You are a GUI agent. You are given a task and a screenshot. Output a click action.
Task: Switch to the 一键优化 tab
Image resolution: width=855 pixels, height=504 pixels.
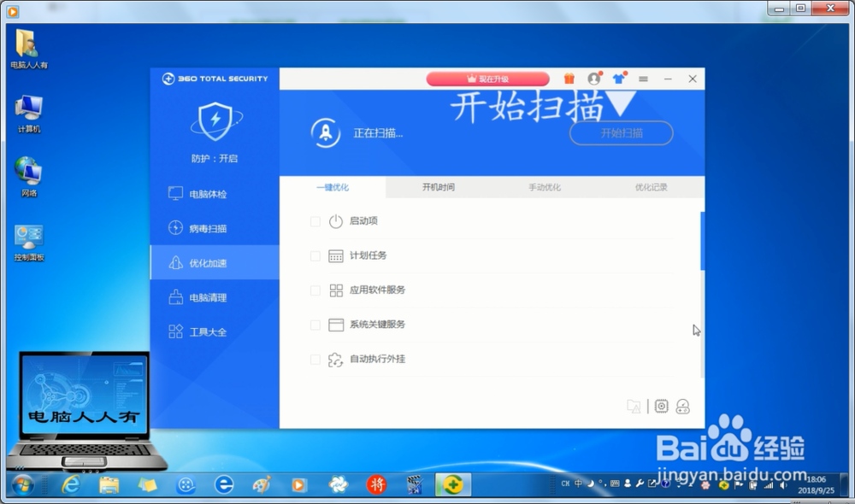pyautogui.click(x=333, y=187)
